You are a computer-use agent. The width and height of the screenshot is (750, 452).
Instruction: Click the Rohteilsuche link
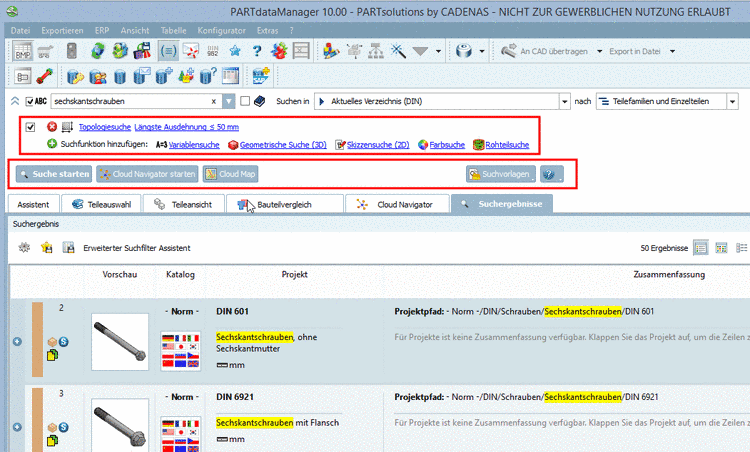(507, 144)
